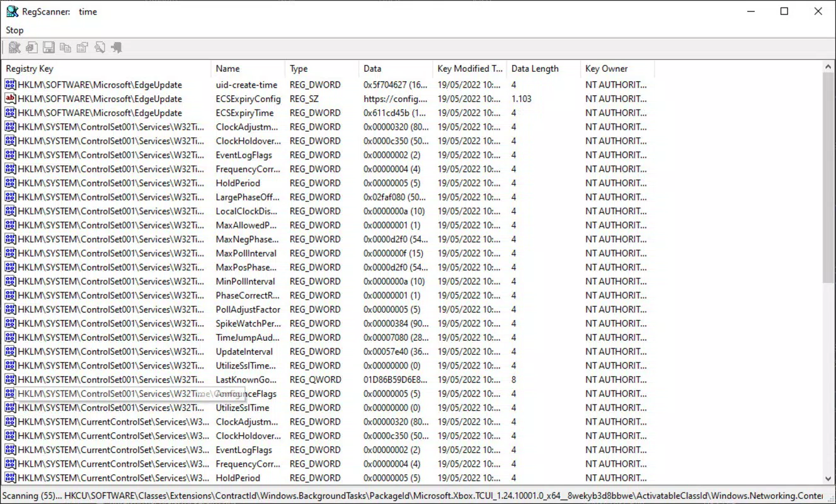Click the row icon for the REG_QWORD entry
The image size is (836, 504).
click(10, 380)
